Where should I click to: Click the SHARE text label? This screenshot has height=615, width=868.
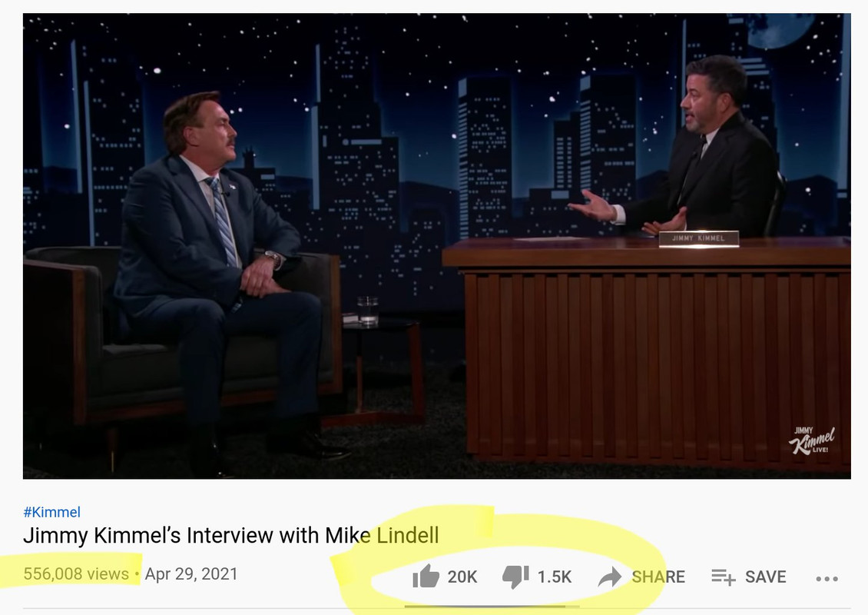click(x=658, y=577)
